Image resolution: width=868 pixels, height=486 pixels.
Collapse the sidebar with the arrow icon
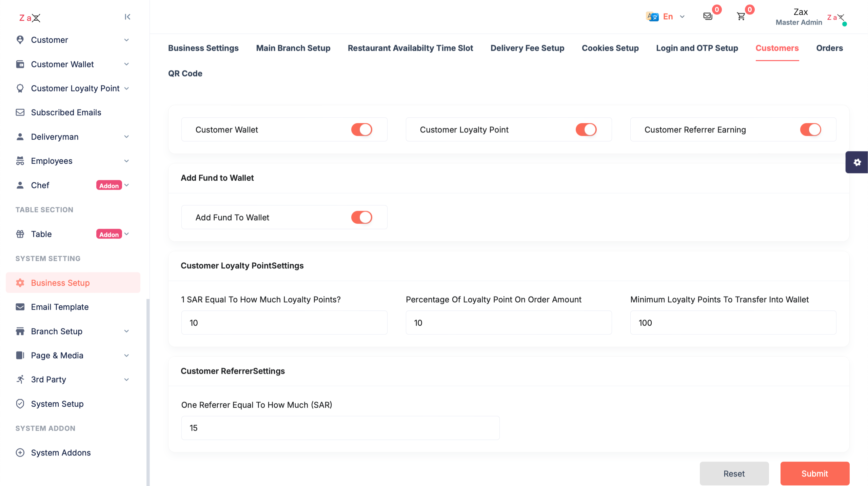[127, 17]
